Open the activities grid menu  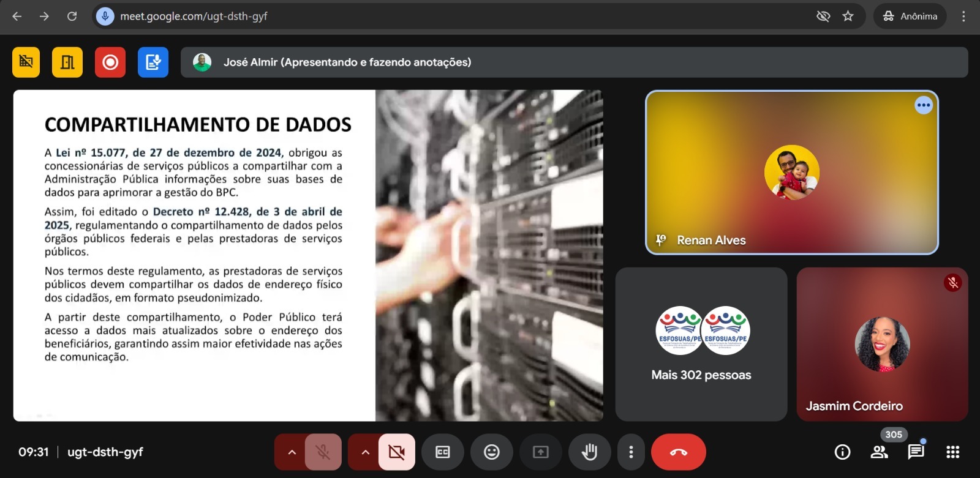pyautogui.click(x=952, y=452)
